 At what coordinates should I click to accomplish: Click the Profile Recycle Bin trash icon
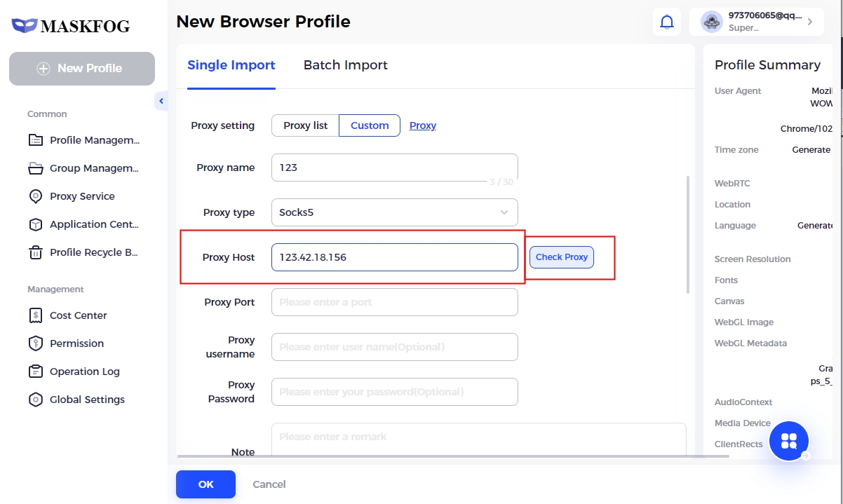[36, 252]
